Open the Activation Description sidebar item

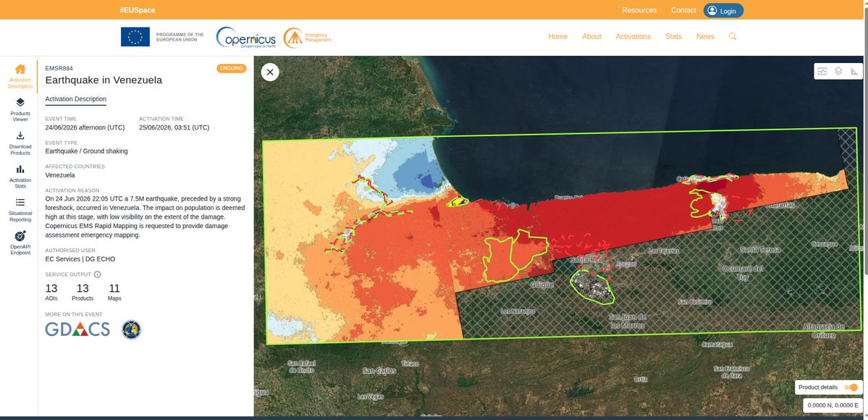[20, 77]
